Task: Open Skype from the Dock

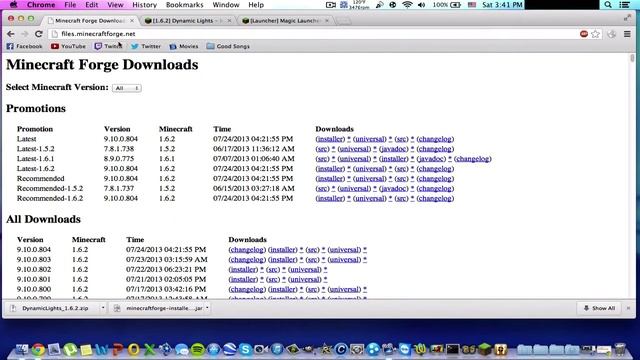Action: (x=245, y=349)
